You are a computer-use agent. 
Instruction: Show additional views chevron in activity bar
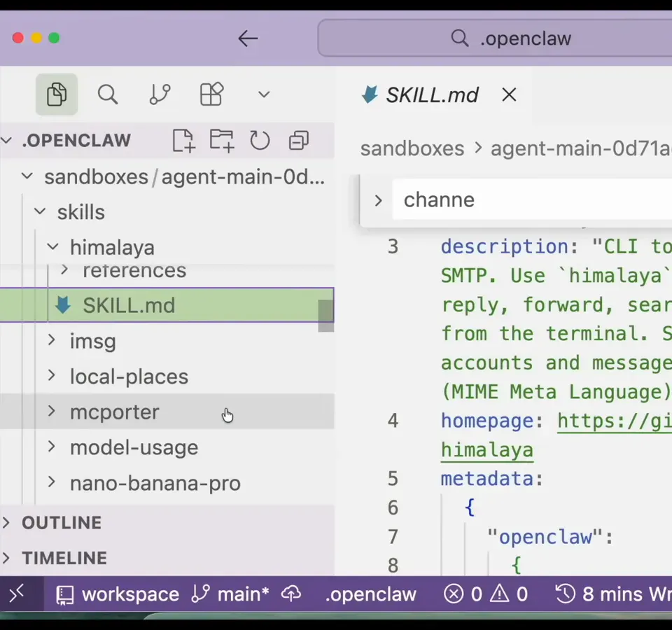tap(264, 94)
